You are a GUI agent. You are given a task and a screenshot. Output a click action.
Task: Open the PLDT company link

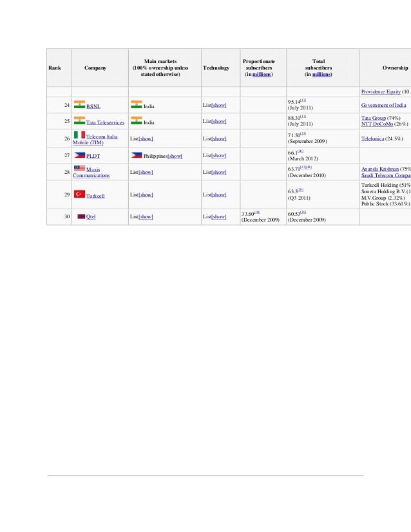coord(93,156)
